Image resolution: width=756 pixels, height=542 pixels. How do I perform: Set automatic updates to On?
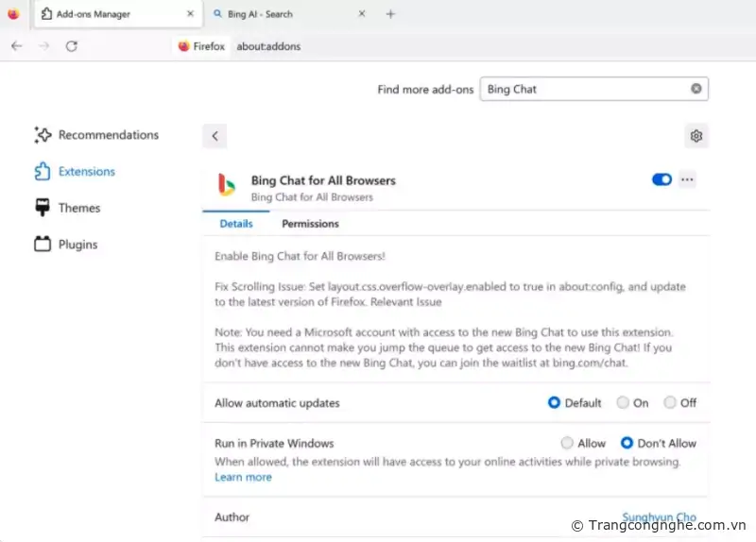(624, 402)
